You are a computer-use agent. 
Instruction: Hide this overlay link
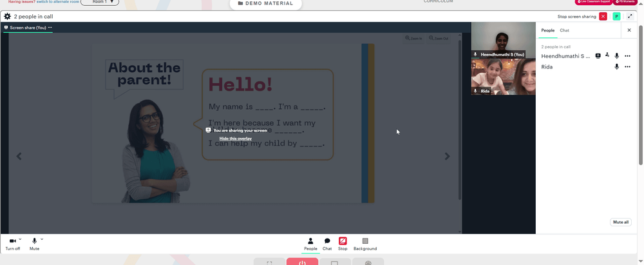click(235, 139)
